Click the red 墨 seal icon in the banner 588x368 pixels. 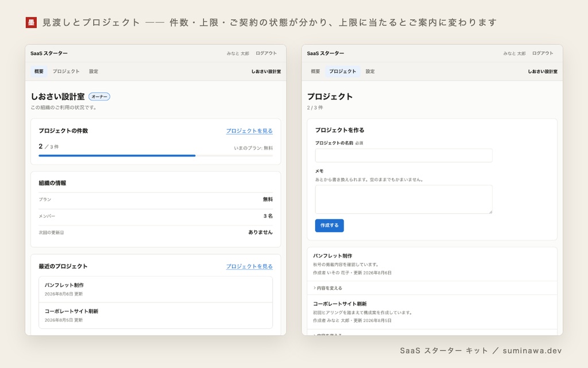tap(31, 22)
